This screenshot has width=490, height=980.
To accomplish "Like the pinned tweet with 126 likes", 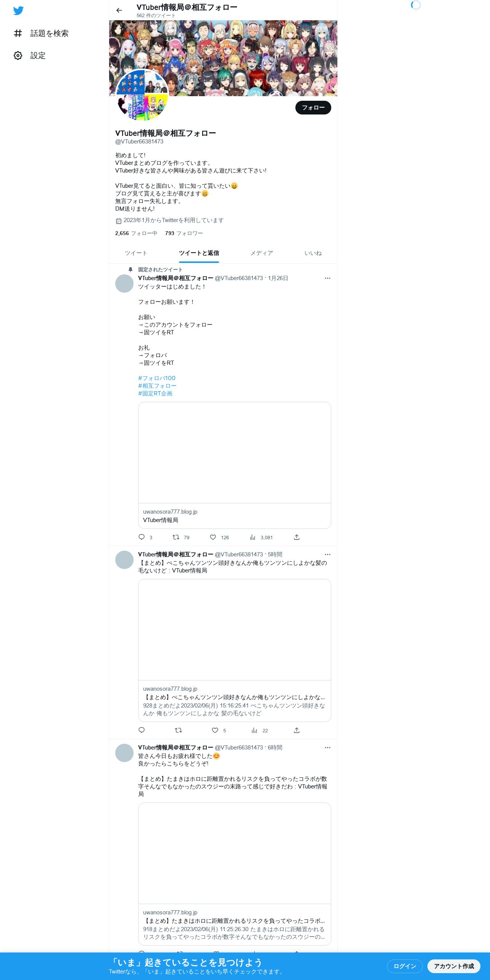I will [x=213, y=537].
